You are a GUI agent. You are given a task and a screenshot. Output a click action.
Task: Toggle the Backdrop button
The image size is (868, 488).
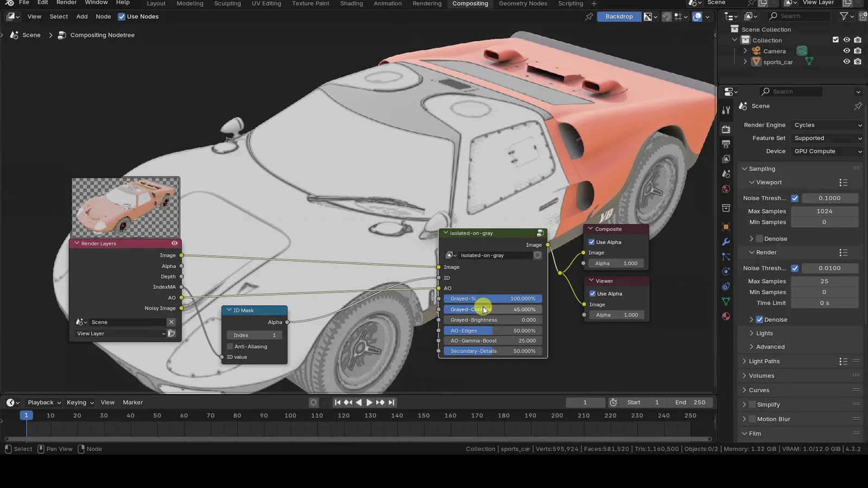(x=618, y=17)
